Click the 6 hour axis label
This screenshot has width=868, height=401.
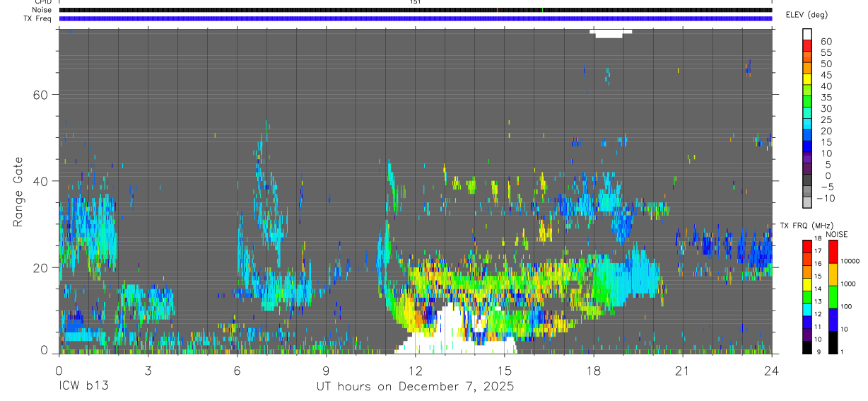click(x=237, y=370)
